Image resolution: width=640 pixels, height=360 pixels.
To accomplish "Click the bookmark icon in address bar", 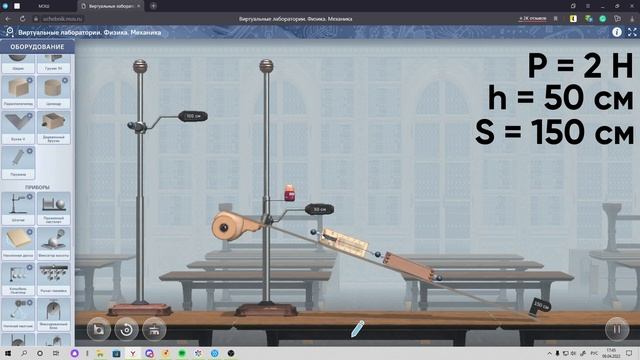I will point(556,19).
